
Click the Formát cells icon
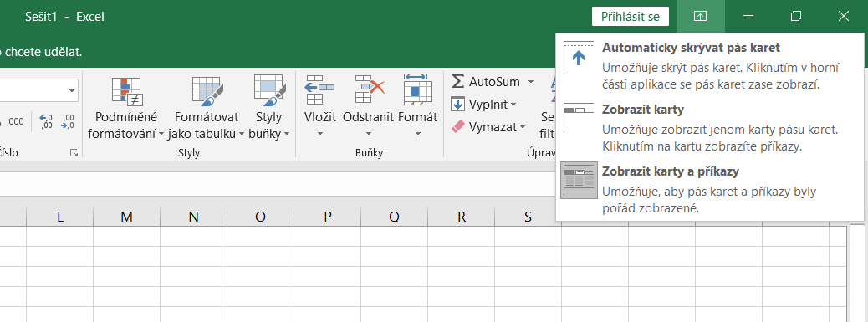[x=417, y=90]
